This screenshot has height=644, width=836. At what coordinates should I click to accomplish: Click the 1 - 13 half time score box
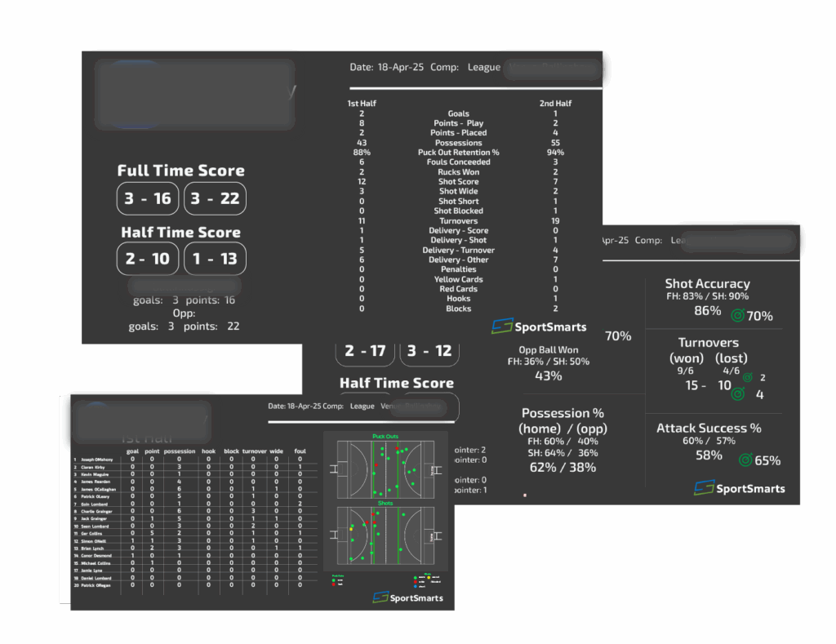click(215, 259)
